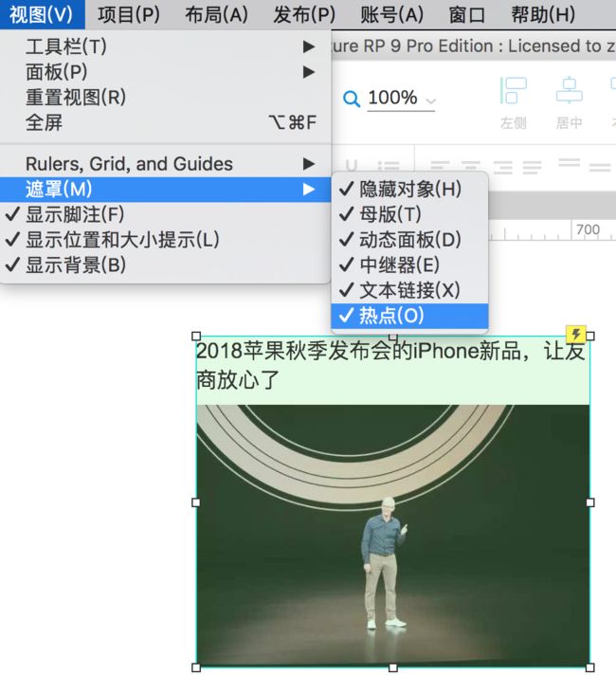Choose 重置视图(R) menu entry
616x675 pixels.
[x=165, y=98]
